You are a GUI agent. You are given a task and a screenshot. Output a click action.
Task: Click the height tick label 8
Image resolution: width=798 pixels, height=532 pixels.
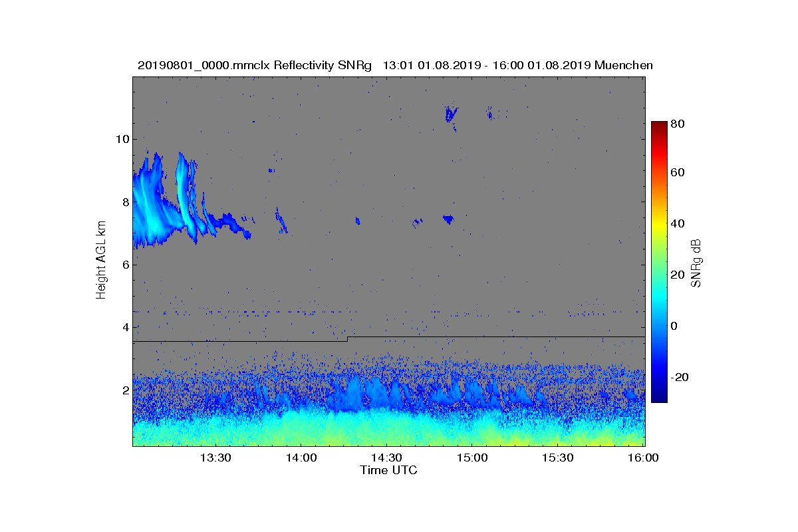click(x=124, y=201)
